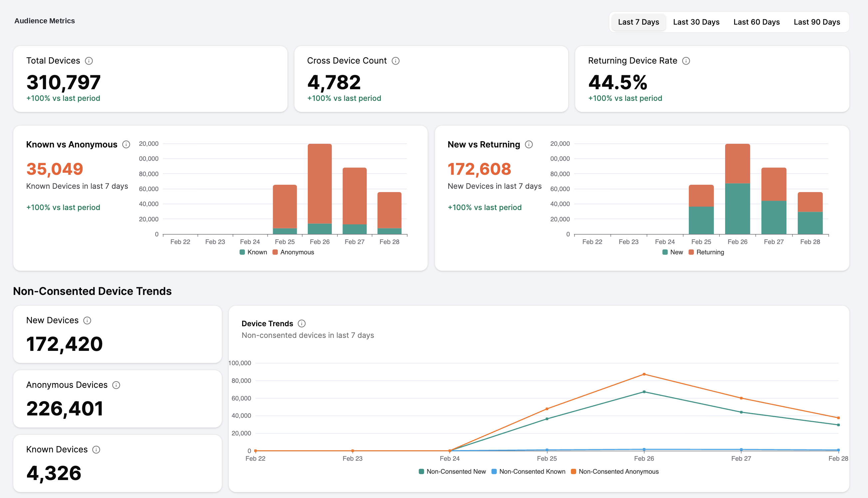Switch to Last 30 Days range
This screenshot has width=868, height=498.
[696, 22]
